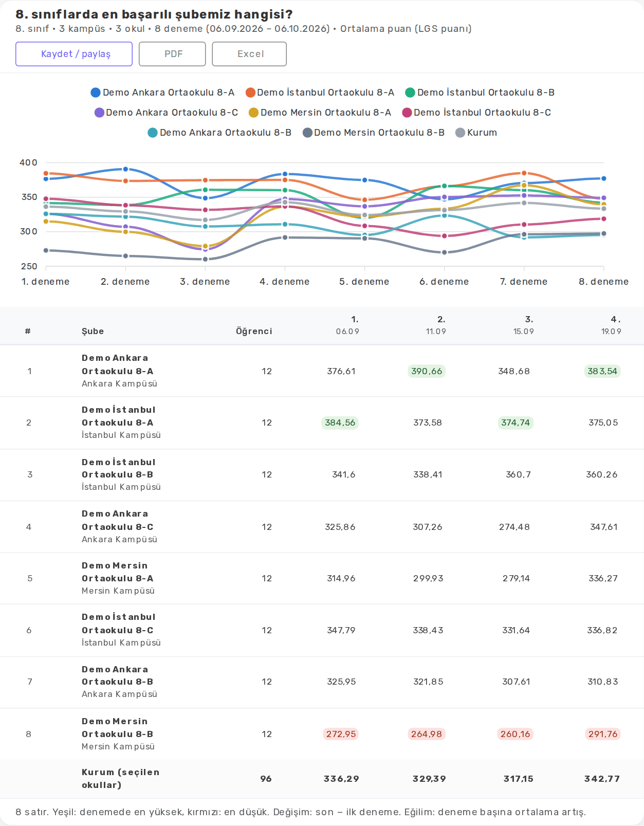
Task: Click the Kurum average 336,29
Action: click(x=341, y=779)
